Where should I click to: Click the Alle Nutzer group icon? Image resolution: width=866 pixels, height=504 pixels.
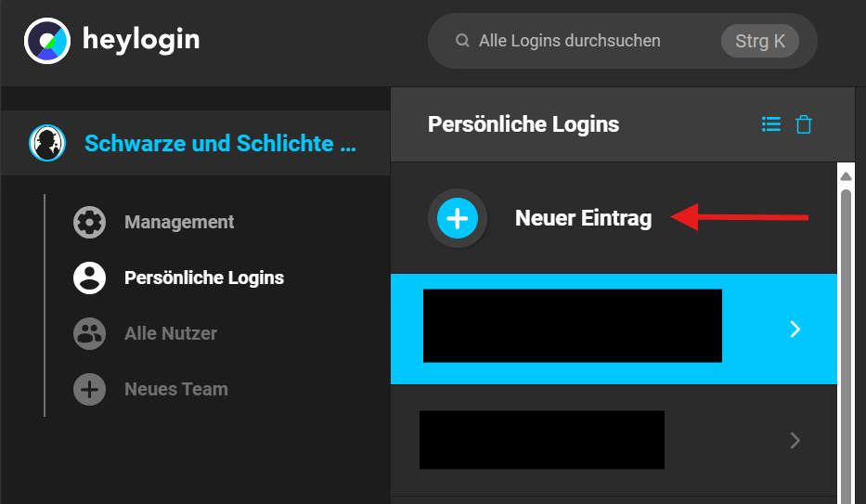click(90, 333)
